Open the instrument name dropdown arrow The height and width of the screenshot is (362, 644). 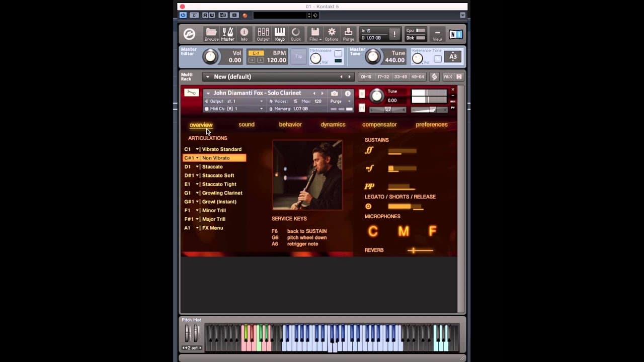point(208,94)
